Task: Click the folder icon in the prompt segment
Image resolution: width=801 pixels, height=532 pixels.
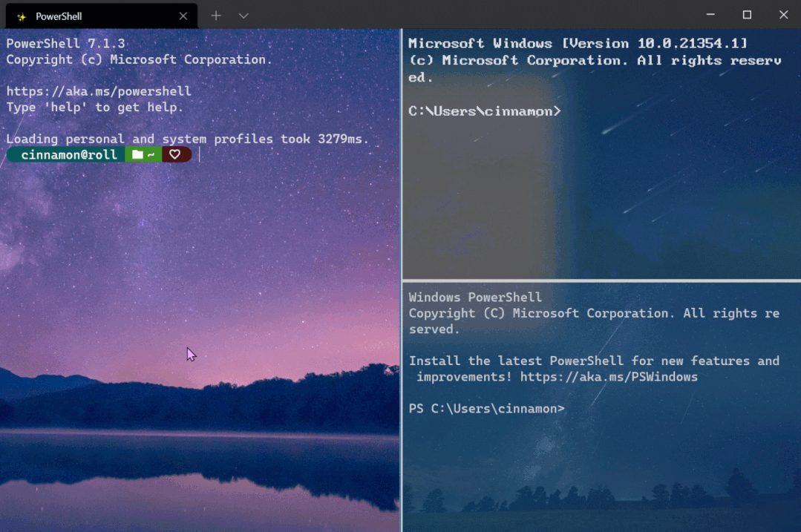Action: [136, 154]
